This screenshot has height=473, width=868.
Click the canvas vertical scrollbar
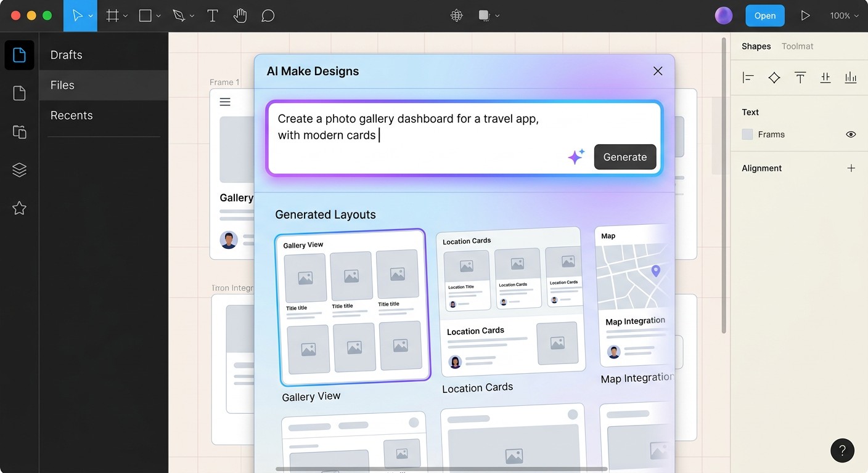click(724, 185)
